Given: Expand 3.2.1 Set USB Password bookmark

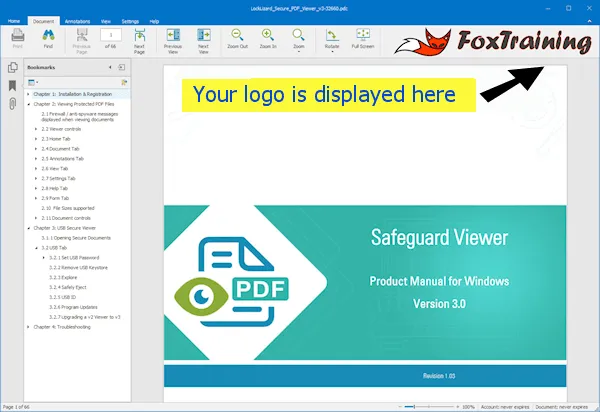Looking at the screenshot, I should pos(44,258).
